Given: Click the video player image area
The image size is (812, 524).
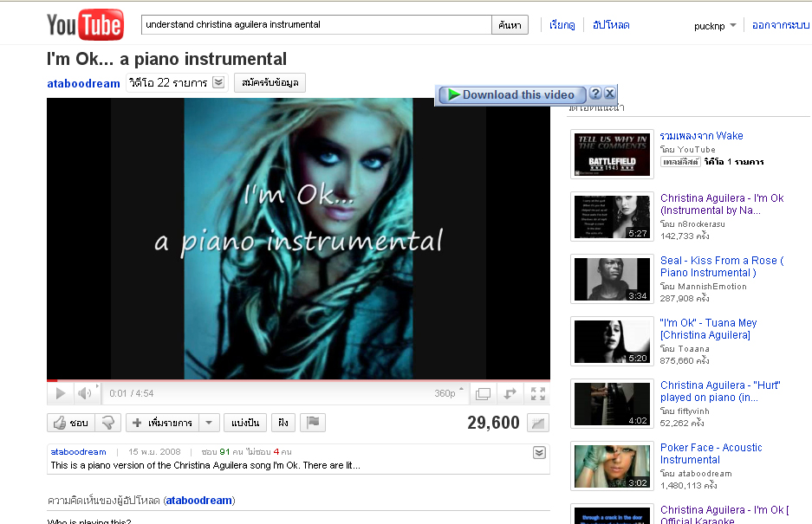Looking at the screenshot, I should click(298, 238).
